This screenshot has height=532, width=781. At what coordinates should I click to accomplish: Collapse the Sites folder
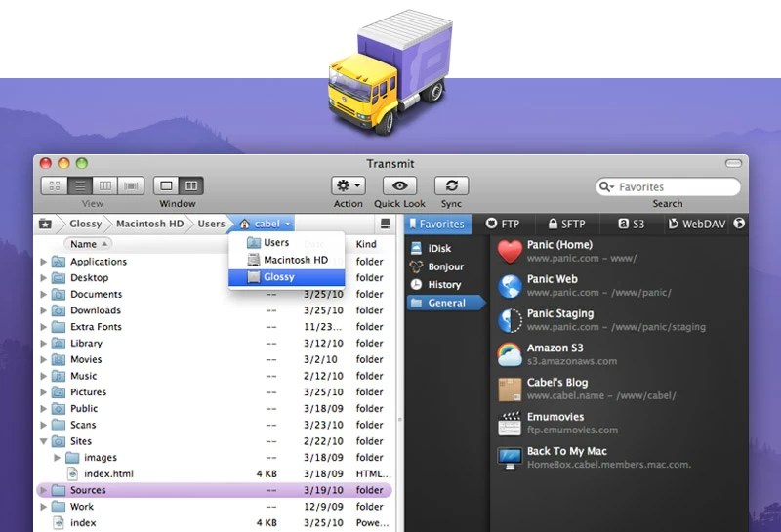[x=43, y=441]
